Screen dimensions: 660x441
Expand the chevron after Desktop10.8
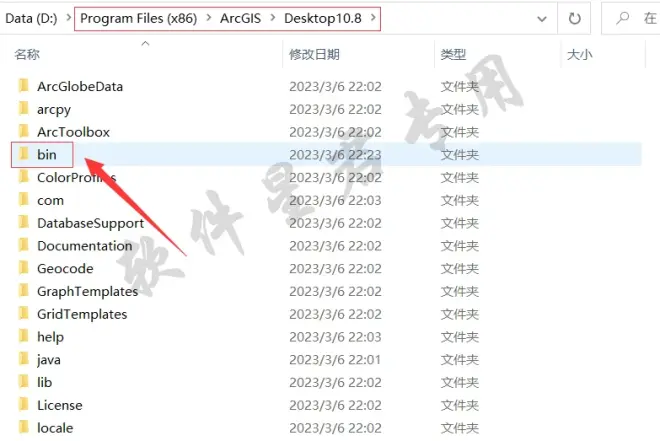point(373,18)
